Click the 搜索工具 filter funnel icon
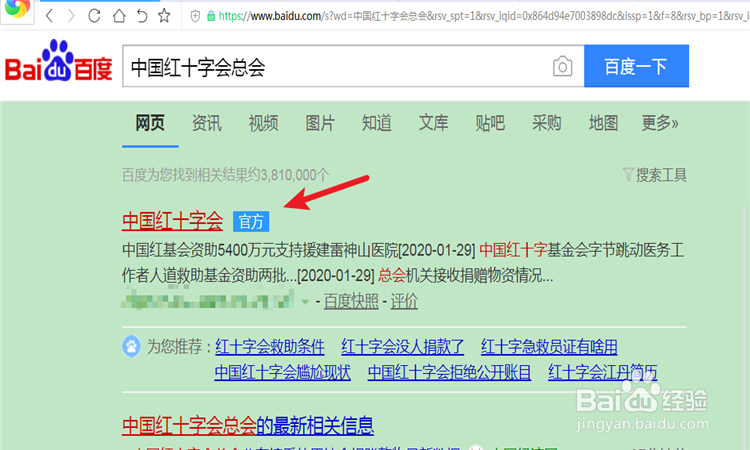This screenshot has height=450, width=750. 628,175
